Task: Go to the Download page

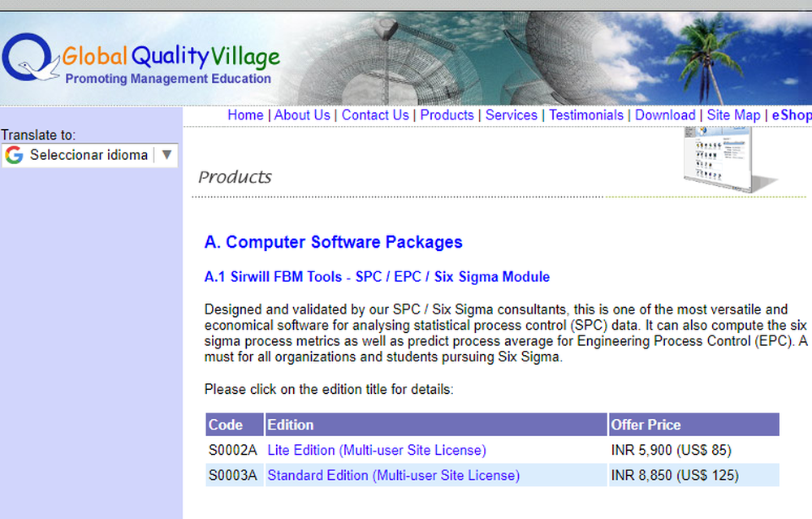Action: pos(666,115)
